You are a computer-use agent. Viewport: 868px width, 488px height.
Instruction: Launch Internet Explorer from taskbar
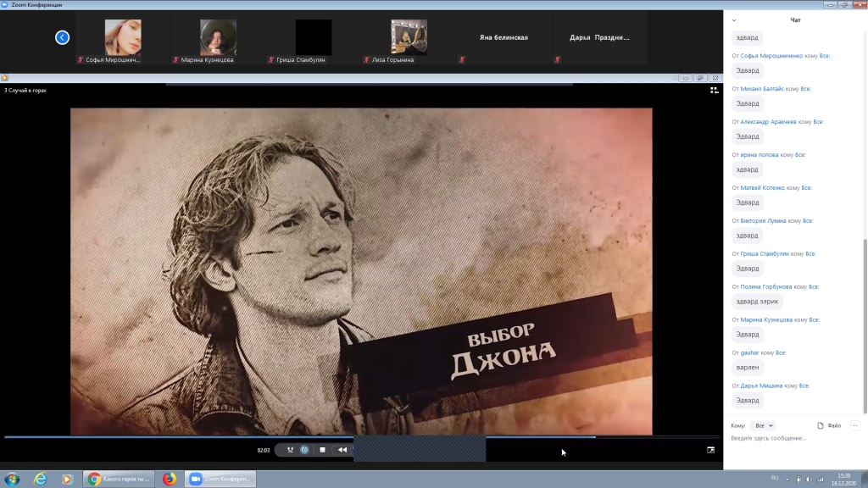tap(40, 480)
